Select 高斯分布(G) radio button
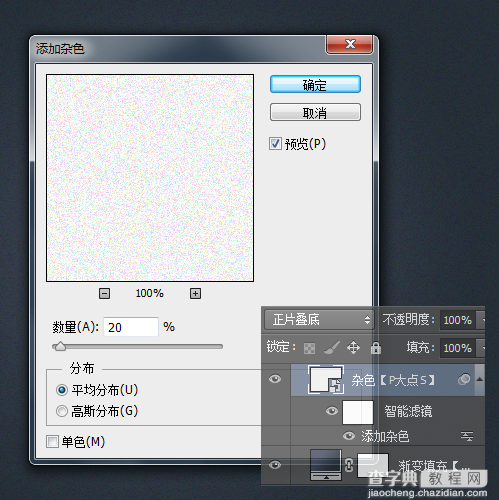The height and width of the screenshot is (500, 499). [62, 411]
